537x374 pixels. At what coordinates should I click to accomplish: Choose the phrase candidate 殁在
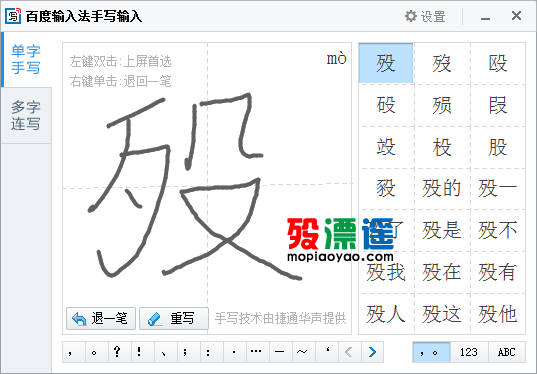pos(442,272)
